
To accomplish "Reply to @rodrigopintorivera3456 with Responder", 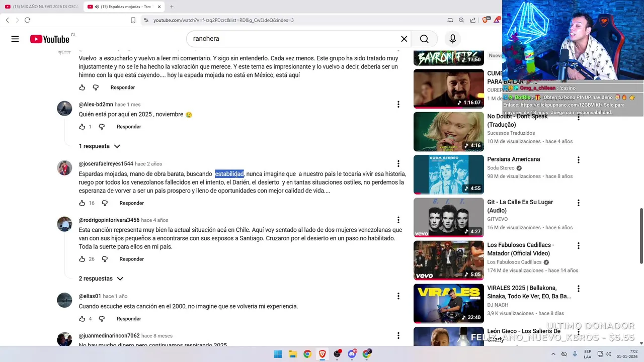I will point(131,259).
